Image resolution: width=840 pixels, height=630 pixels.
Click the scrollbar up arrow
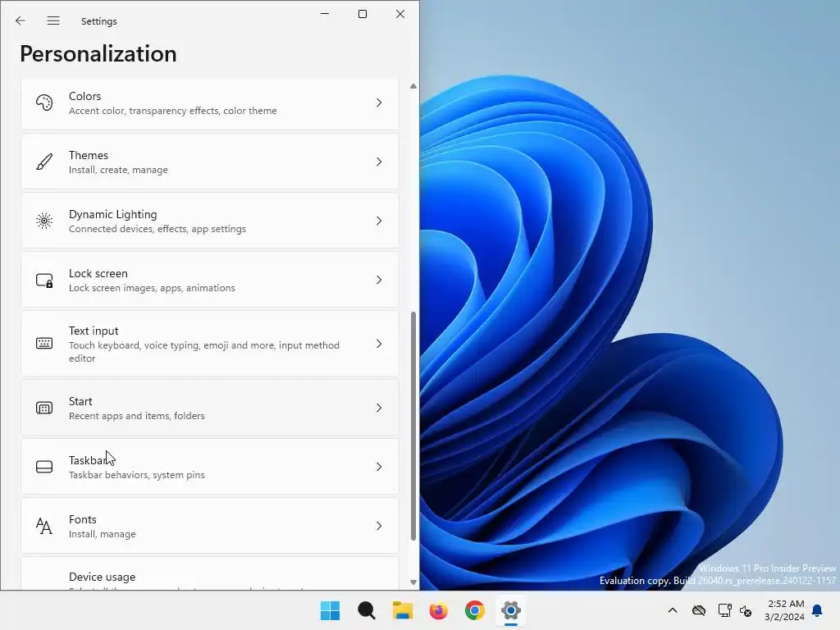[x=413, y=86]
